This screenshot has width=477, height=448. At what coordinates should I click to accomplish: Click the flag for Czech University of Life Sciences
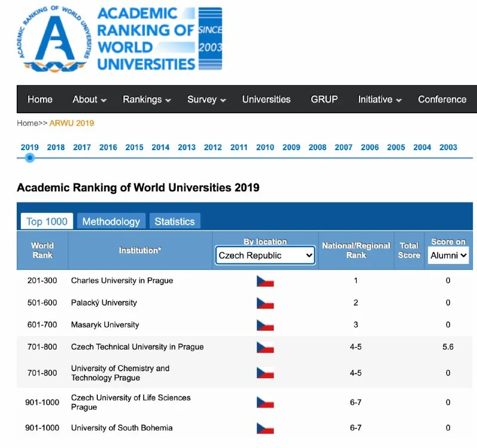(265, 402)
